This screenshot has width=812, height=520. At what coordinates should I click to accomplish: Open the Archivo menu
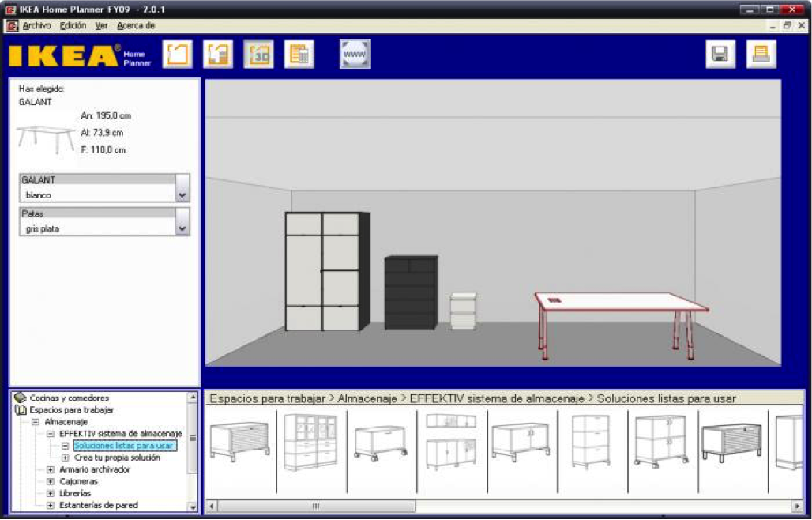(x=37, y=25)
